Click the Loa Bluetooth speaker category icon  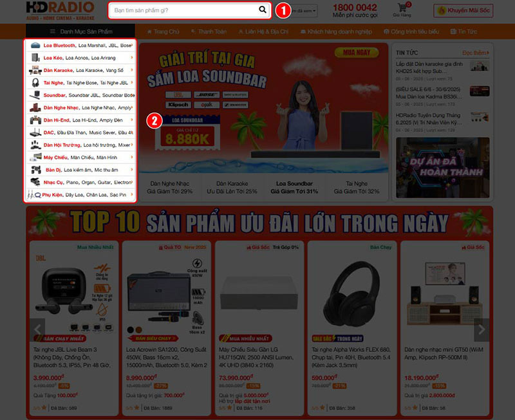(34, 46)
